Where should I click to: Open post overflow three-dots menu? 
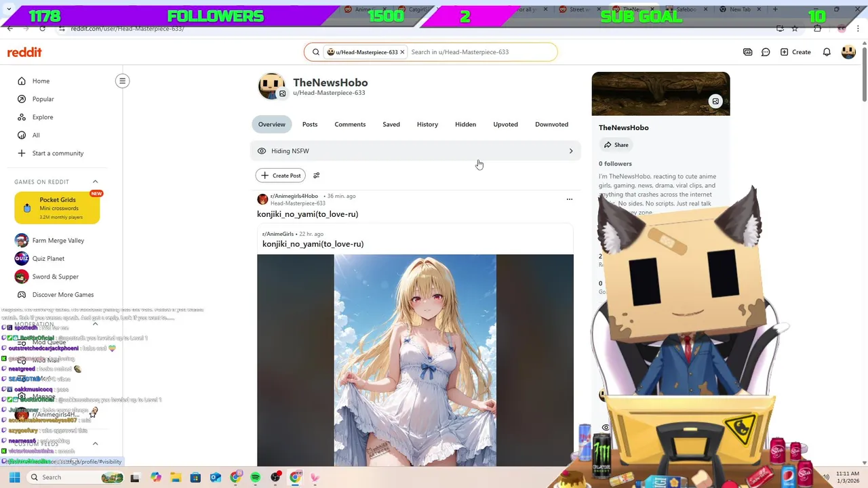click(570, 199)
